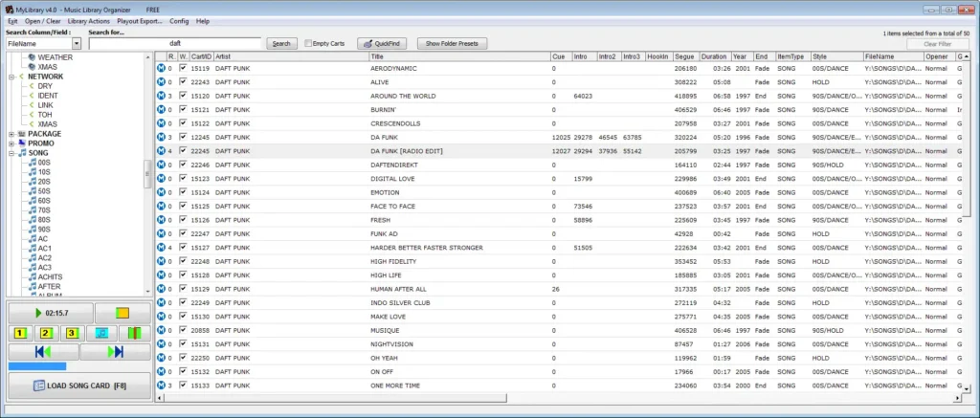Screen dimensions: 980x418
Task: Click the blue M icon on ONE MORE TIME row
Action: click(161, 385)
